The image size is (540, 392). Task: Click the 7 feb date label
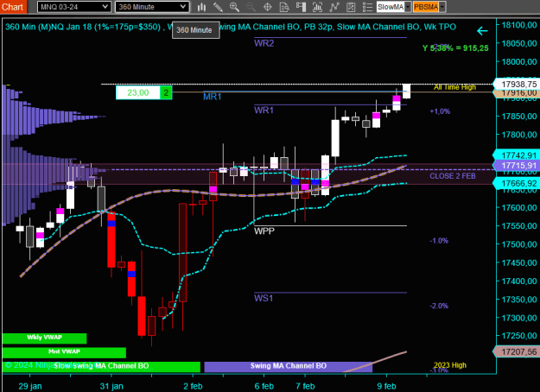tap(305, 386)
